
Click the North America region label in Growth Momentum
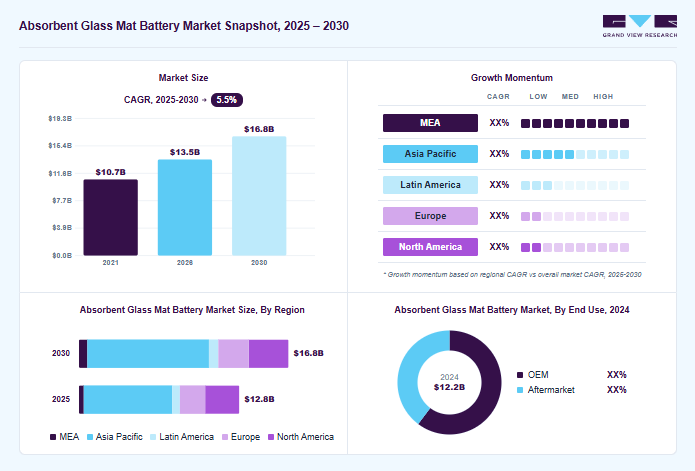pyautogui.click(x=430, y=247)
